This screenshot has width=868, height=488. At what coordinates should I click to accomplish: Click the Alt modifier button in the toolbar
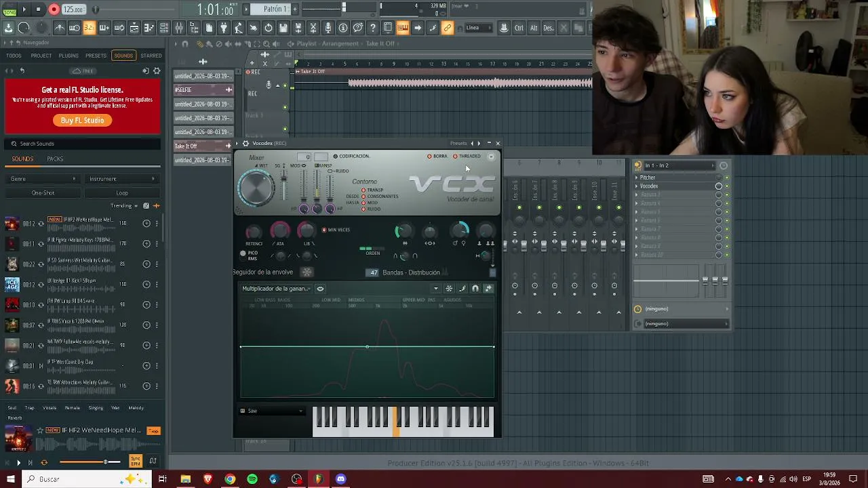click(534, 28)
